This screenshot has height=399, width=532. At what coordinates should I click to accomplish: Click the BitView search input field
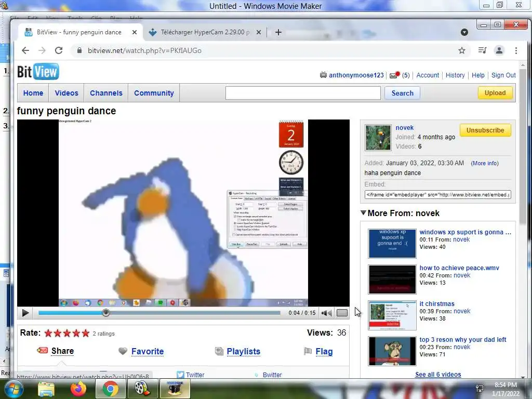(303, 93)
